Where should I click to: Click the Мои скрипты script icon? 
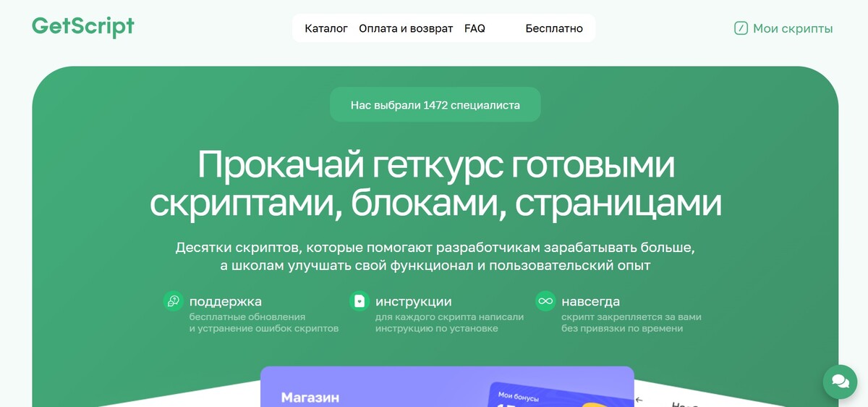[x=741, y=29]
